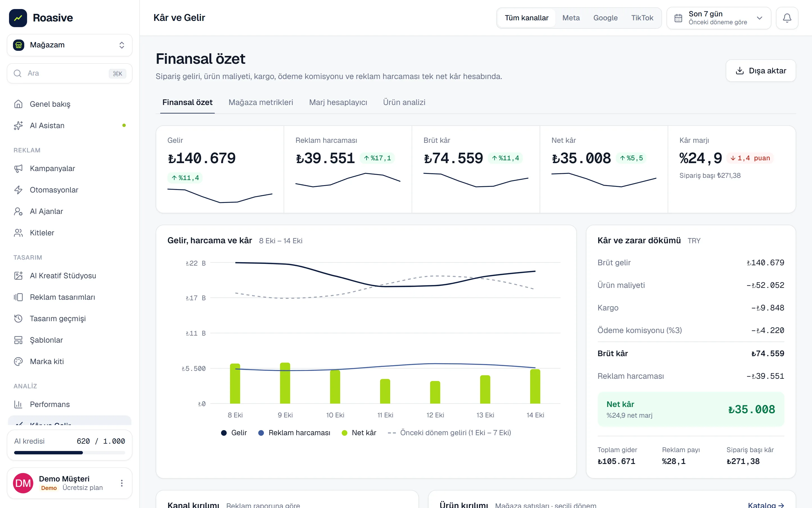Click the Dışa aktar export button
This screenshot has width=812, height=508.
pyautogui.click(x=761, y=71)
